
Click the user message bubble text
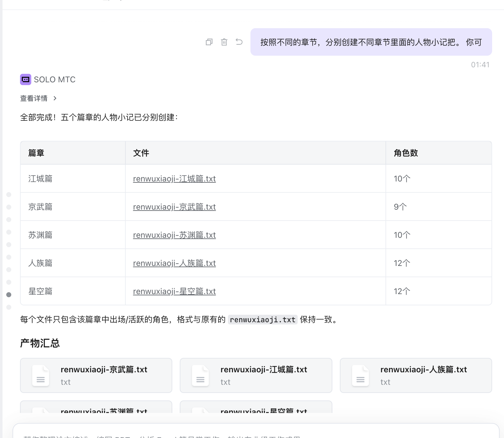pyautogui.click(x=371, y=42)
